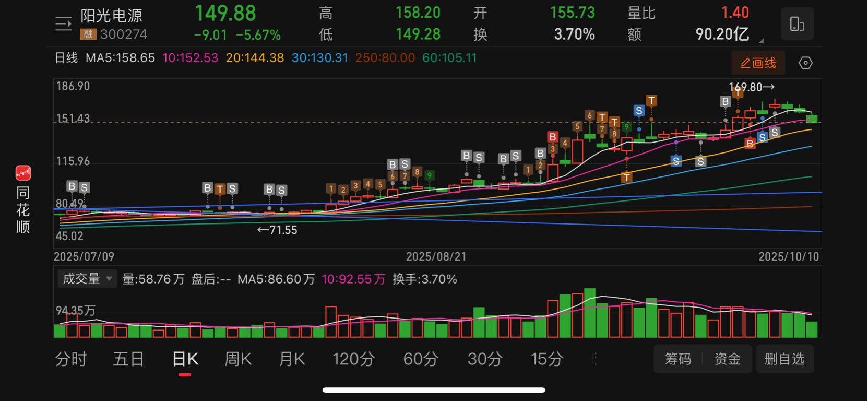The image size is (868, 401).
Task: Click the home indicator bar at bottom
Action: tap(434, 390)
